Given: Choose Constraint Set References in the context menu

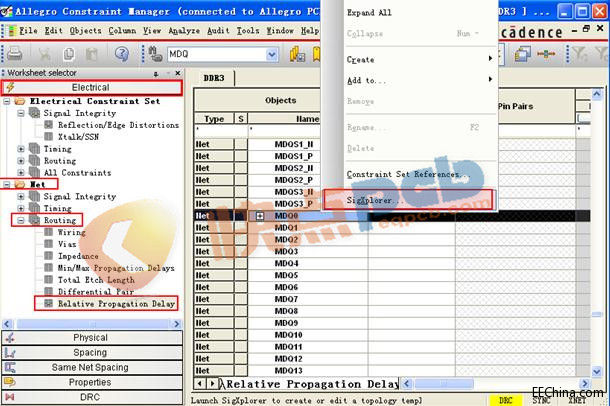Looking at the screenshot, I should point(408,175).
